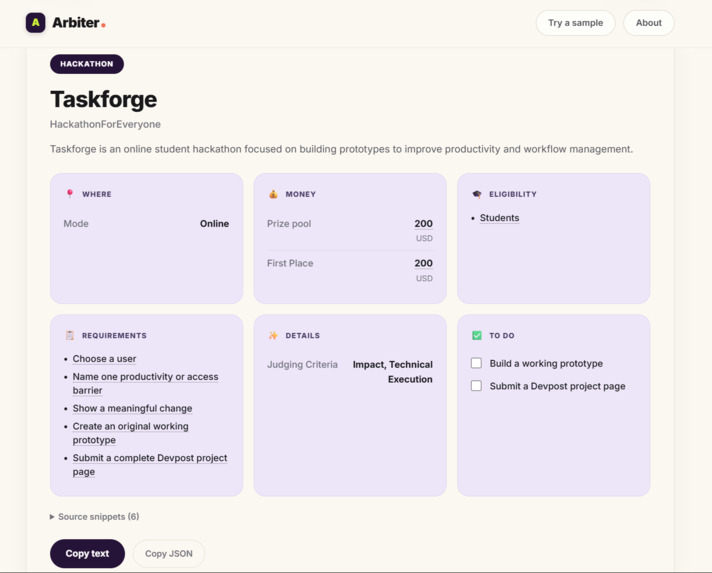Screen dimensions: 712x573
Task: Expand the Source snippets (6) disclosure
Action: coord(94,517)
